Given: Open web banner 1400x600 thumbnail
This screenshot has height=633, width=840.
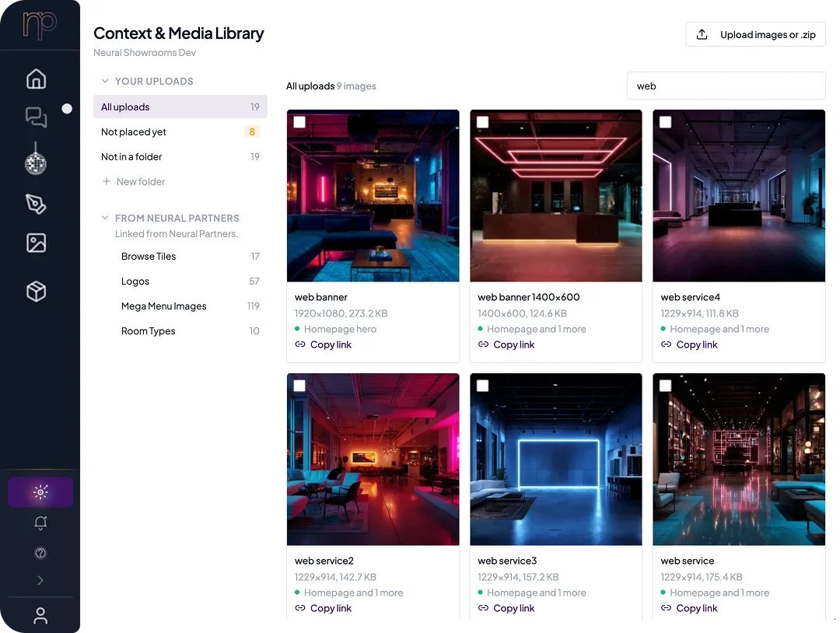Looking at the screenshot, I should tap(556, 196).
